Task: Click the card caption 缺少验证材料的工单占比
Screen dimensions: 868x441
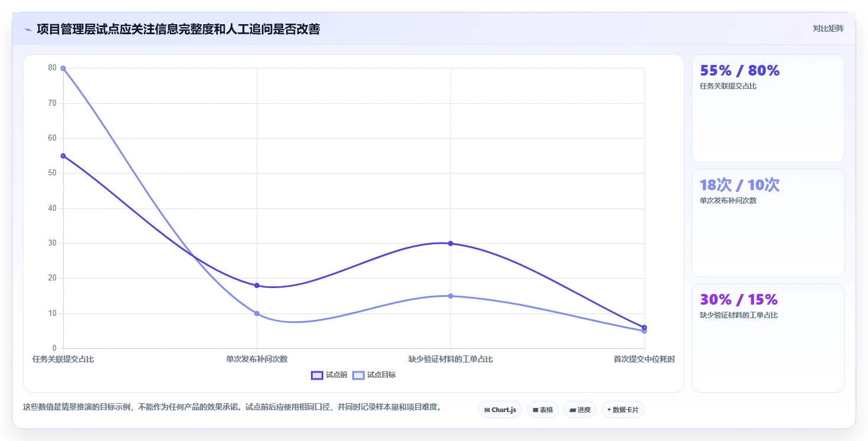Action: 739,315
